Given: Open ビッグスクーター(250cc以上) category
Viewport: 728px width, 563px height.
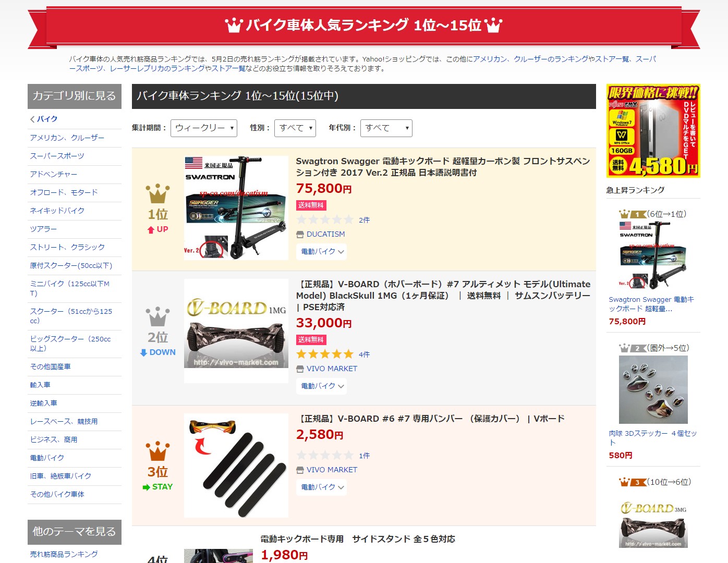Looking at the screenshot, I should pyautogui.click(x=70, y=344).
